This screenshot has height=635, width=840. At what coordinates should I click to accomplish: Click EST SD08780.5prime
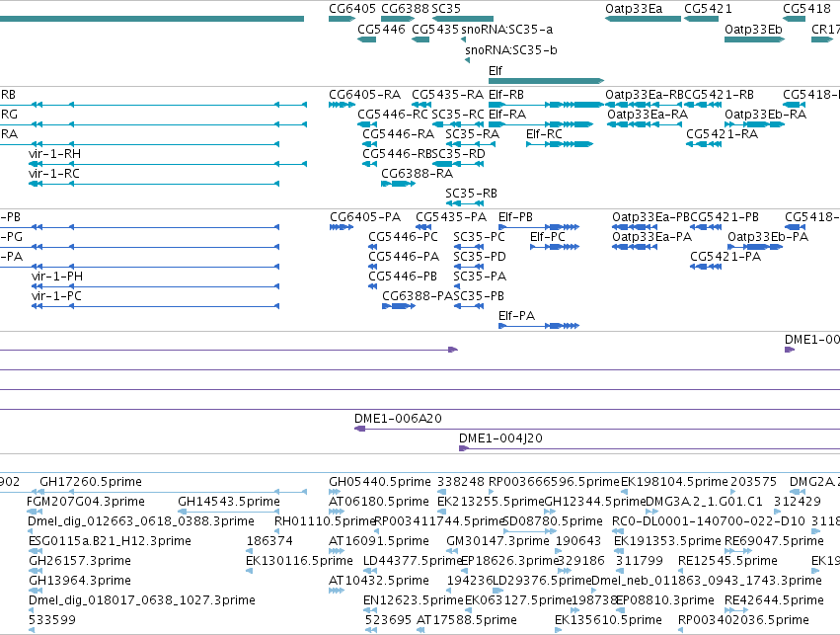[x=553, y=521]
